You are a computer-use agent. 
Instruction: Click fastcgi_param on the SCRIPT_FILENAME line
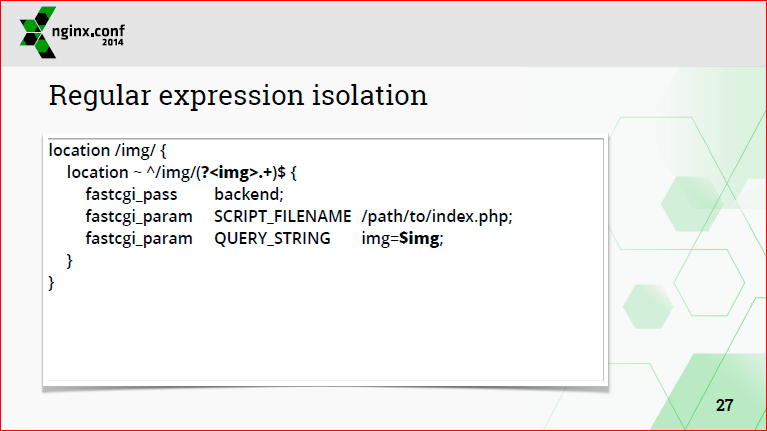[138, 217]
